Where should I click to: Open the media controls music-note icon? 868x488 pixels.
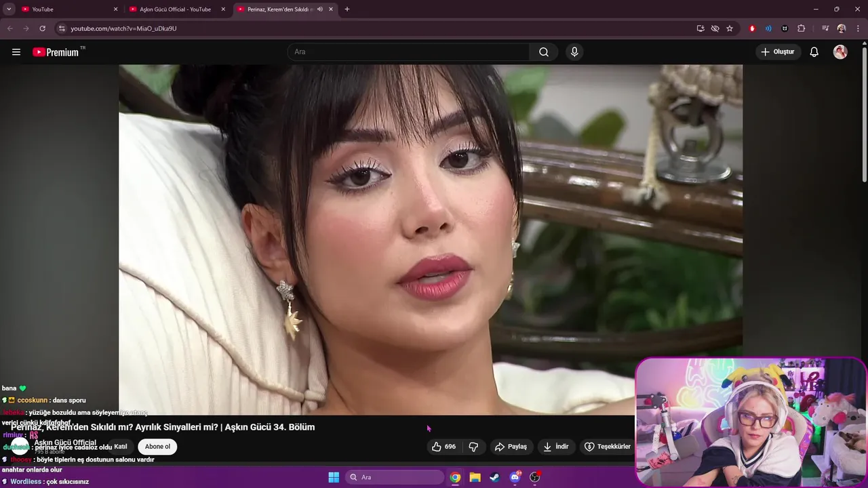825,28
